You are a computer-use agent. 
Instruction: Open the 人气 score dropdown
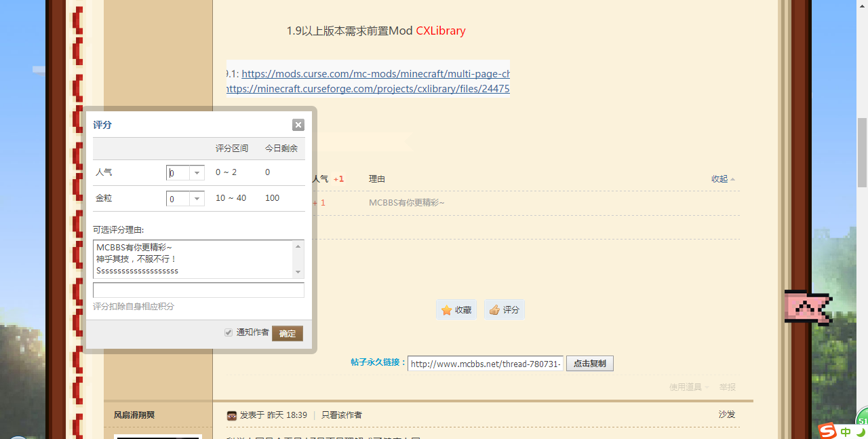pyautogui.click(x=197, y=173)
